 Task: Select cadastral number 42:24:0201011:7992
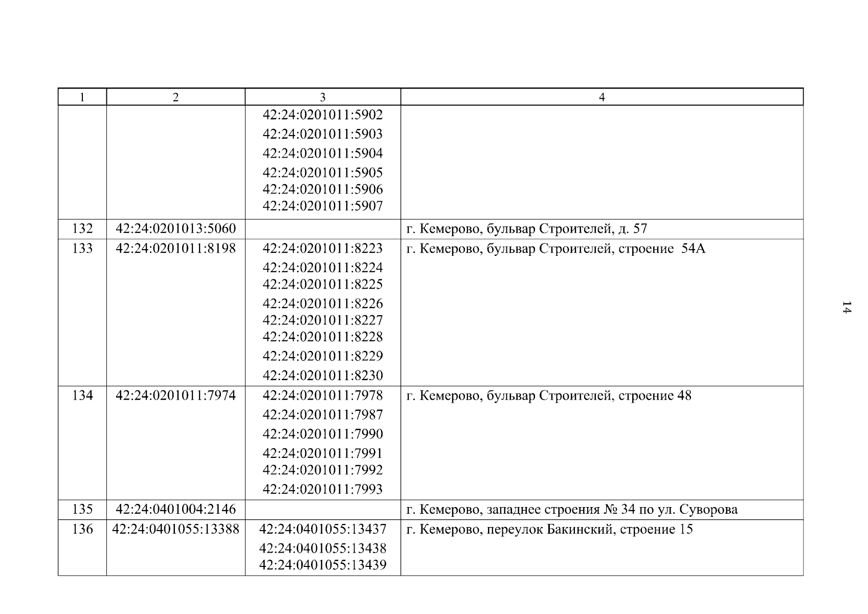point(322,470)
